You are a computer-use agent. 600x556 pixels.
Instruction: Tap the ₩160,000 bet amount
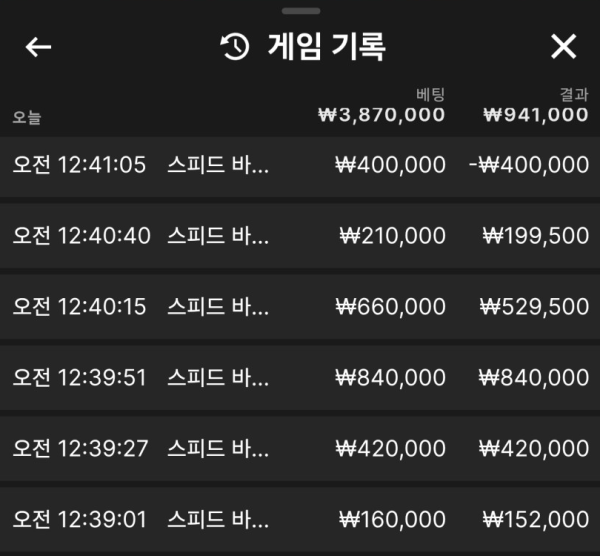pyautogui.click(x=392, y=519)
